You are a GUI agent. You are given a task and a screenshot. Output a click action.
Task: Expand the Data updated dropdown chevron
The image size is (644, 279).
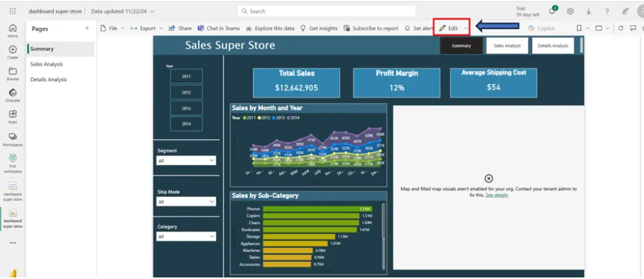pyautogui.click(x=153, y=11)
